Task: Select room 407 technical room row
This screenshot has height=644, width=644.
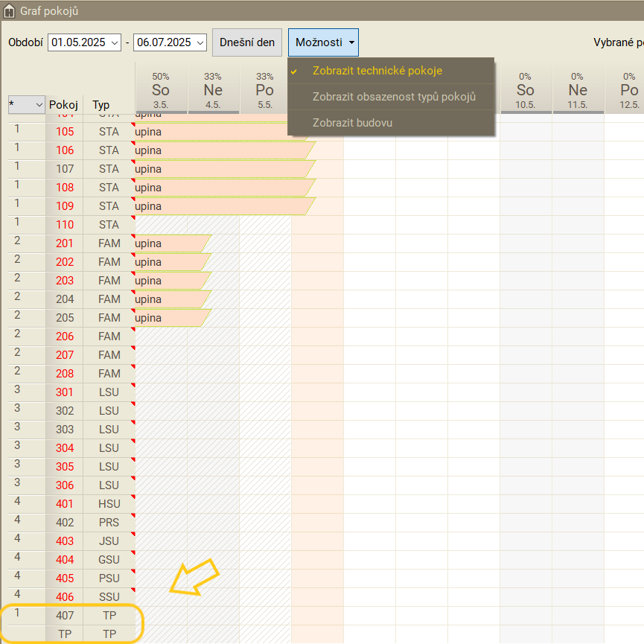Action: (65, 616)
